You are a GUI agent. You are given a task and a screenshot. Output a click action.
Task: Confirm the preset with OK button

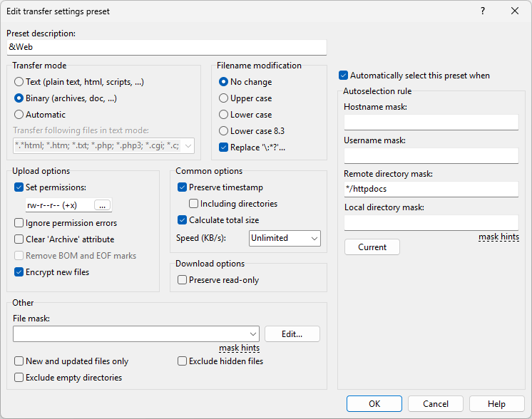point(374,404)
